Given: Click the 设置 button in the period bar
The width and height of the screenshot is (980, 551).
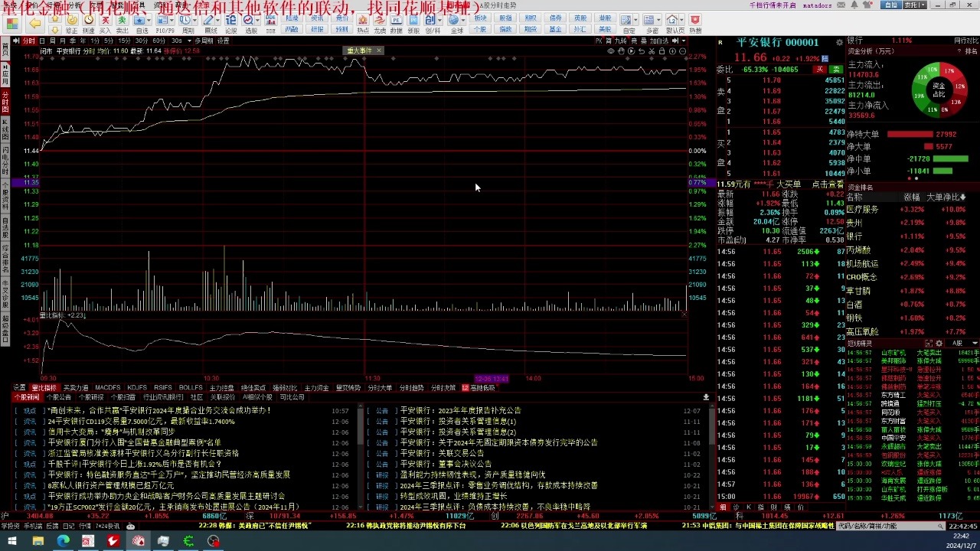Looking at the screenshot, I should (223, 41).
